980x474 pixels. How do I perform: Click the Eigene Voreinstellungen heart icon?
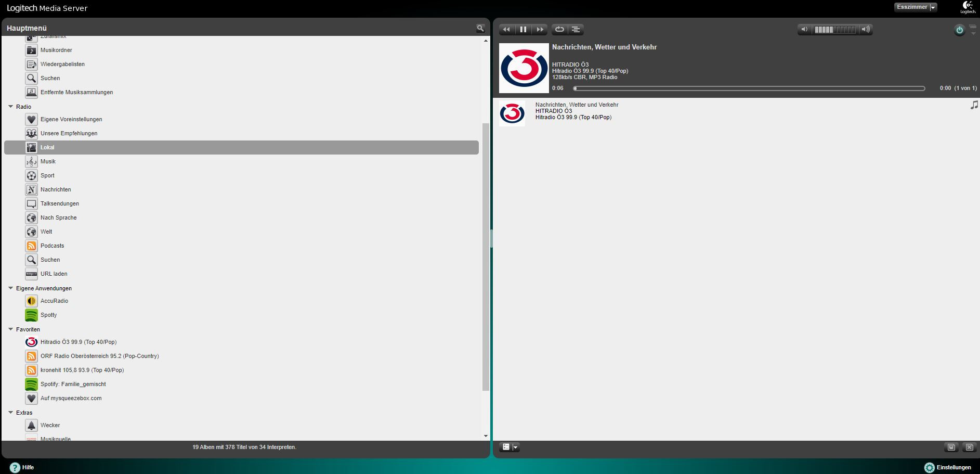[31, 120]
